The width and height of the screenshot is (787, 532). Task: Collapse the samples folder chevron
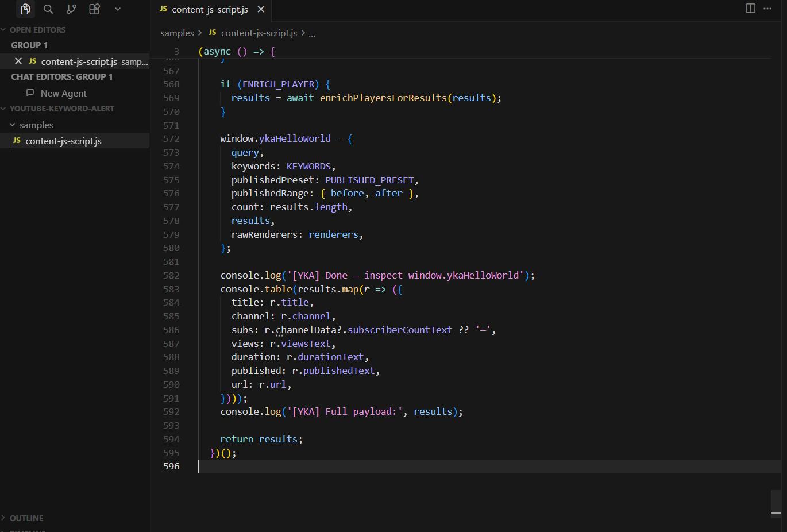point(13,125)
